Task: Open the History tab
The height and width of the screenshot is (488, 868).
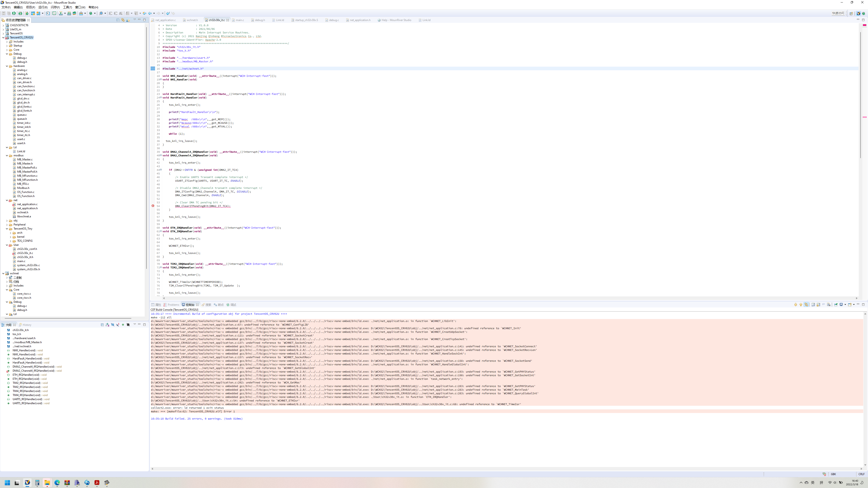Action: pos(25,325)
